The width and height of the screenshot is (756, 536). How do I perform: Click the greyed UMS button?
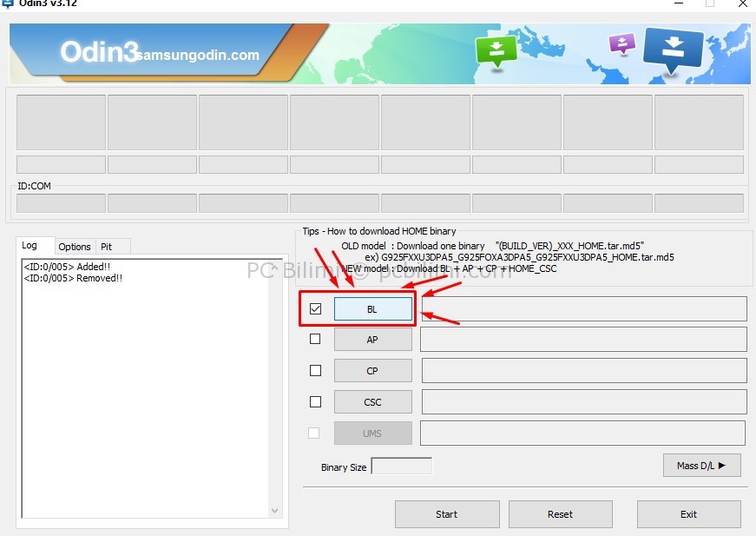372,433
